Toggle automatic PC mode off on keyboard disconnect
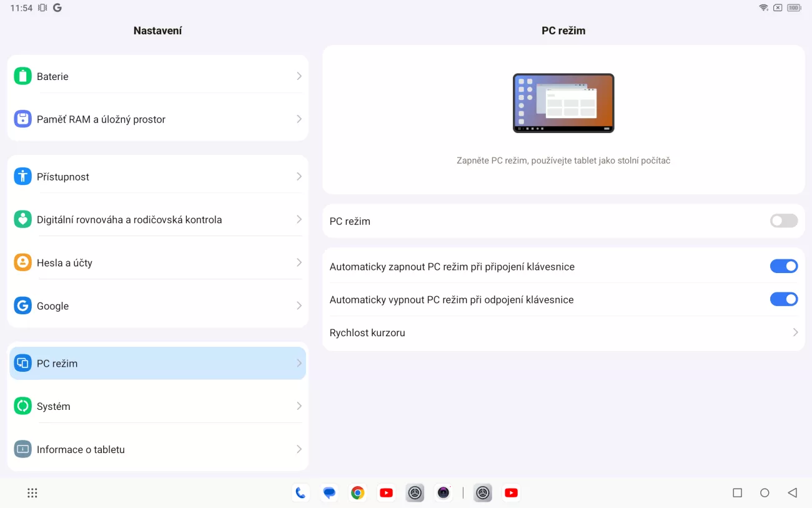The image size is (812, 508). 783,300
